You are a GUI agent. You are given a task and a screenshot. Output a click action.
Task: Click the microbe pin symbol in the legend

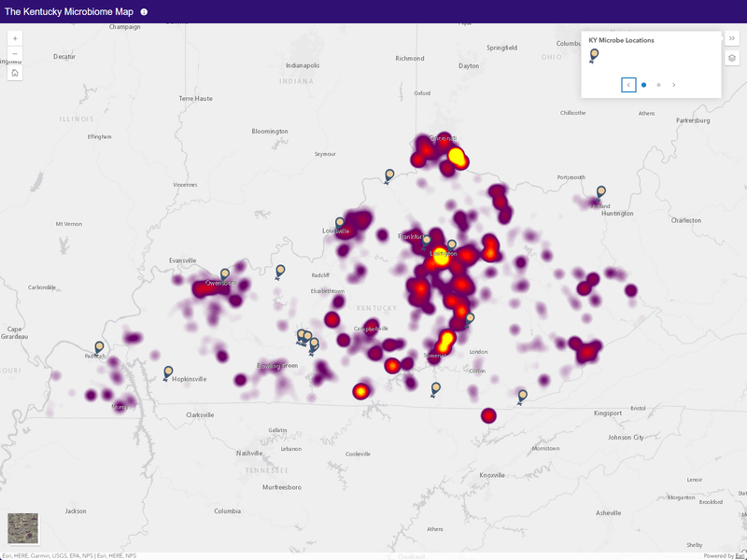(x=593, y=54)
